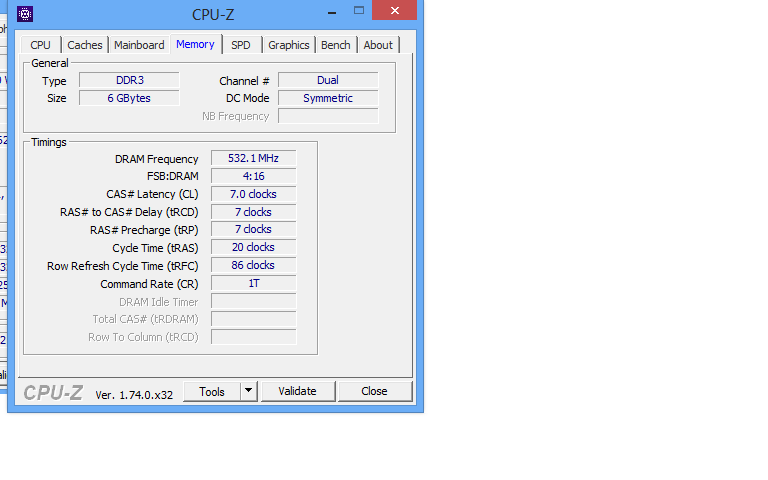Click the empty Row To Column field
This screenshot has width=768, height=480.
(254, 337)
